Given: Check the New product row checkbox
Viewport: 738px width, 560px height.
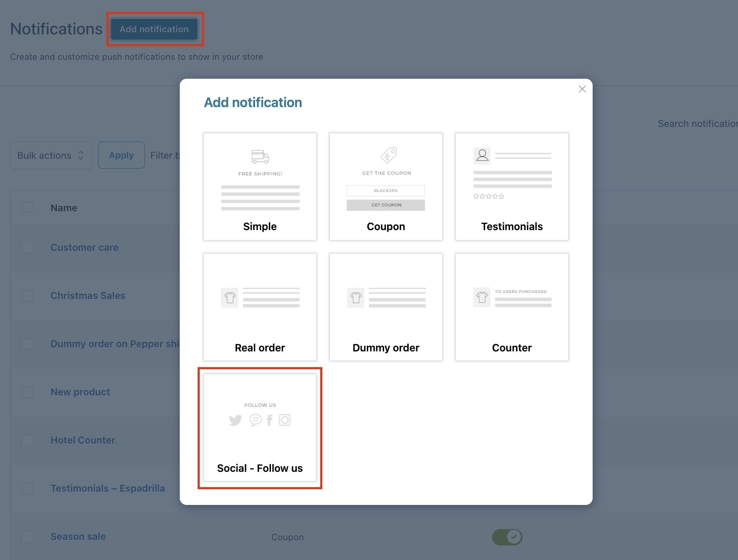Looking at the screenshot, I should pos(27,392).
